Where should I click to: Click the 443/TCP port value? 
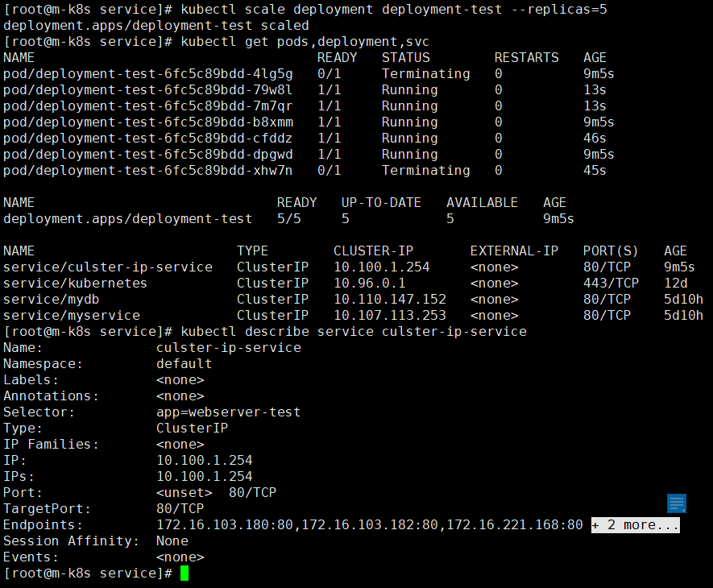(x=611, y=284)
